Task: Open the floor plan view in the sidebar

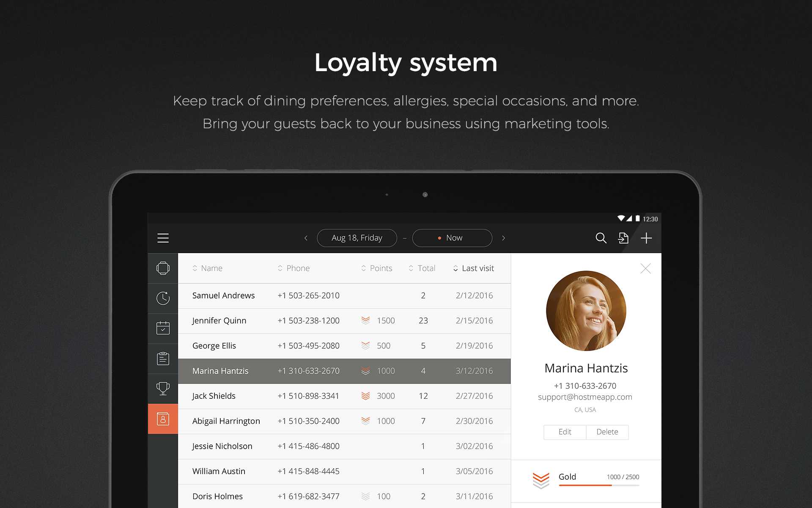Action: click(163, 268)
